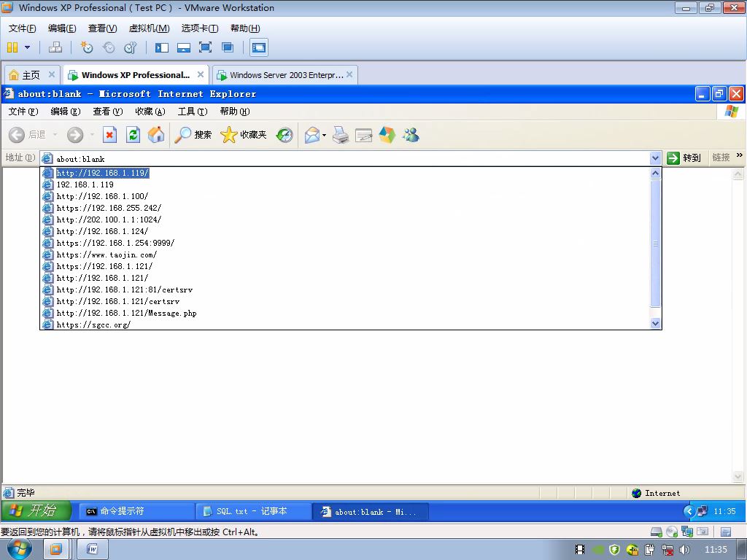Click the VMware pause virtual machine icon
The image size is (747, 560).
pos(12,47)
